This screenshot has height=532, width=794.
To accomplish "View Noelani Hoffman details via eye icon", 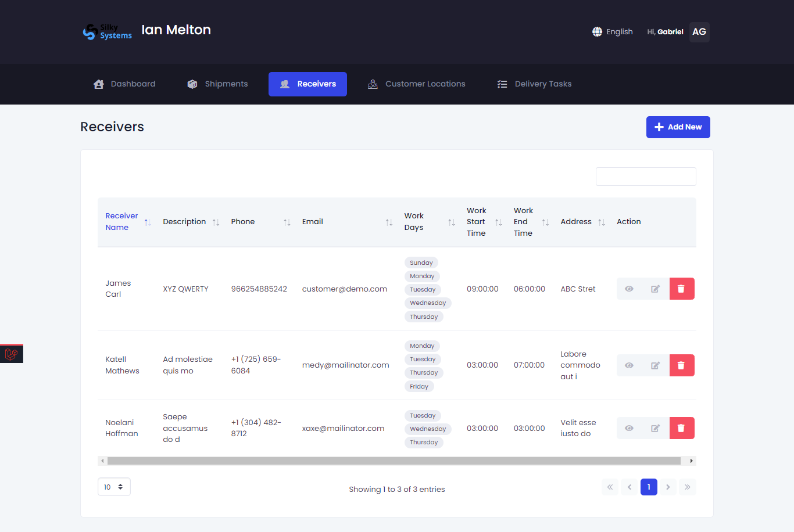I will [629, 428].
